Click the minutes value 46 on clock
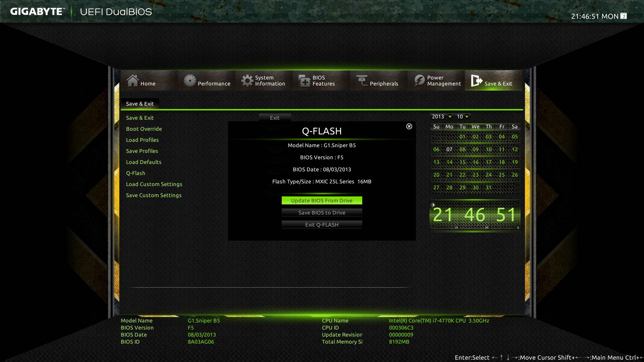Viewport: 644px width, 362px height. click(x=475, y=215)
